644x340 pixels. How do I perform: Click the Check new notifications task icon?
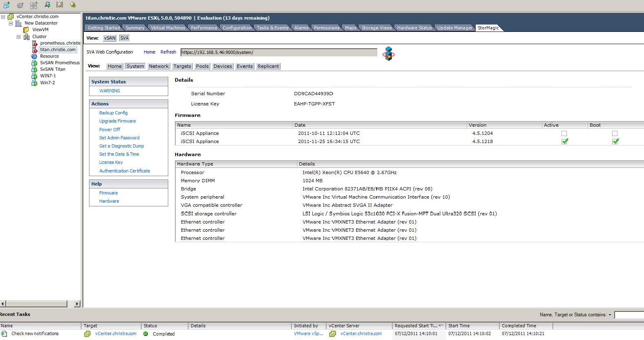click(4, 334)
